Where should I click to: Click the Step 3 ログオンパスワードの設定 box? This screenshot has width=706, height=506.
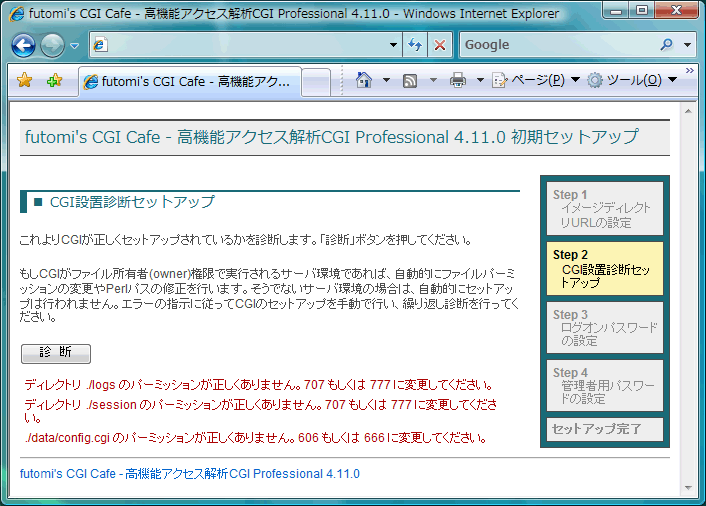[605, 327]
